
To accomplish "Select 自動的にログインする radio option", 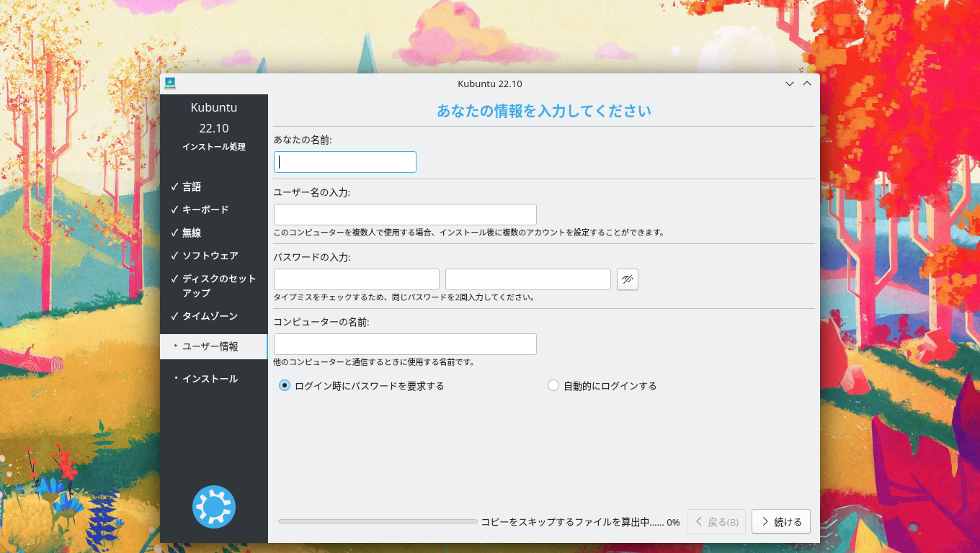I will 602,386.
